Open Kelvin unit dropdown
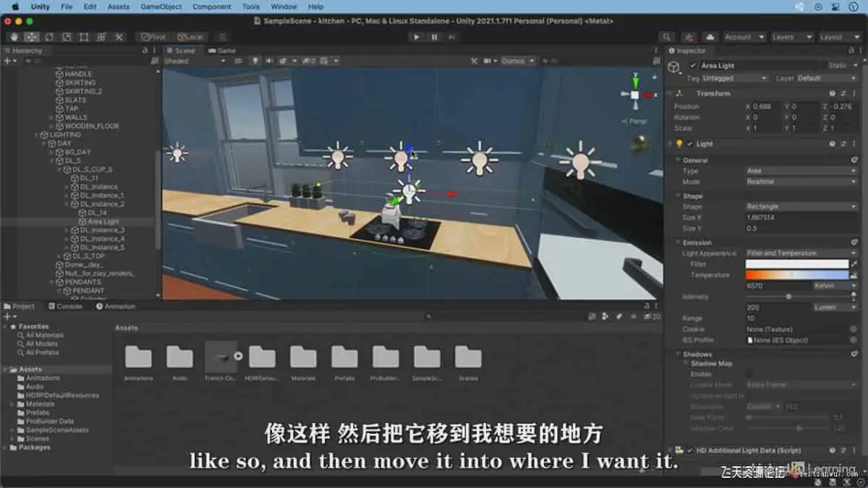This screenshot has width=868, height=488. point(835,286)
